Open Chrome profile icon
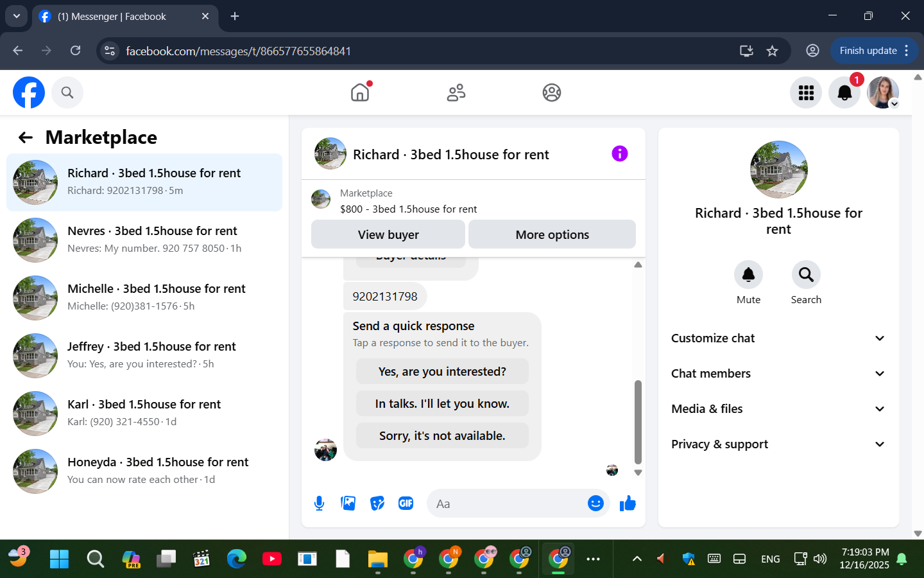Screen dimensions: 924x578 (812, 51)
